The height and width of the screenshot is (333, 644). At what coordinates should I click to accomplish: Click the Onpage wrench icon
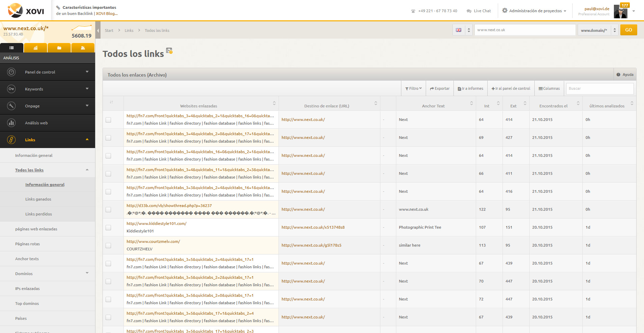pos(12,106)
